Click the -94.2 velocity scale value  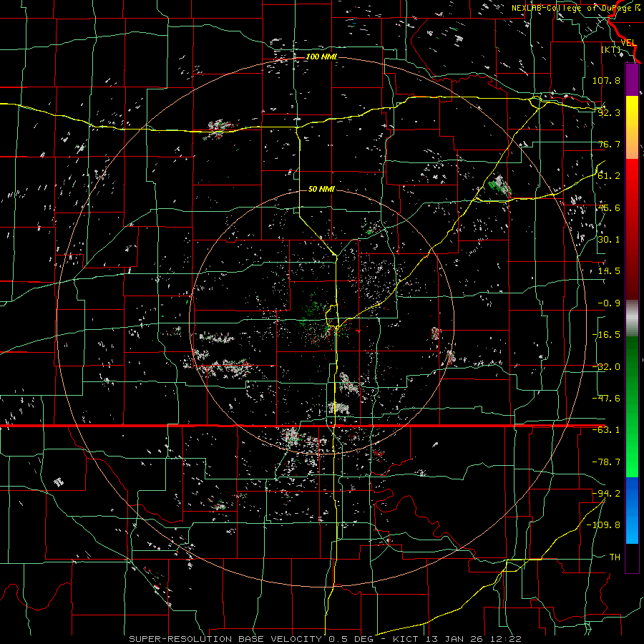606,493
